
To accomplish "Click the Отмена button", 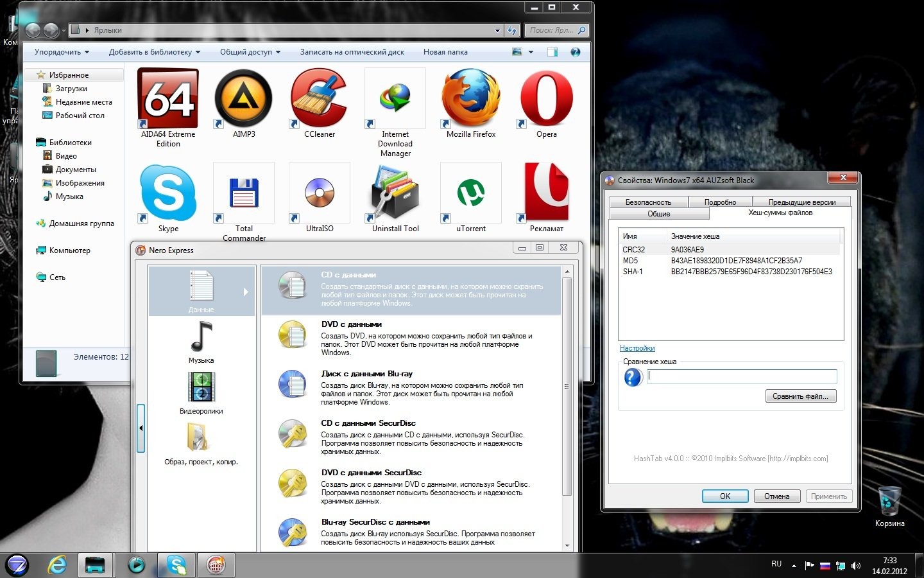I will coord(776,496).
